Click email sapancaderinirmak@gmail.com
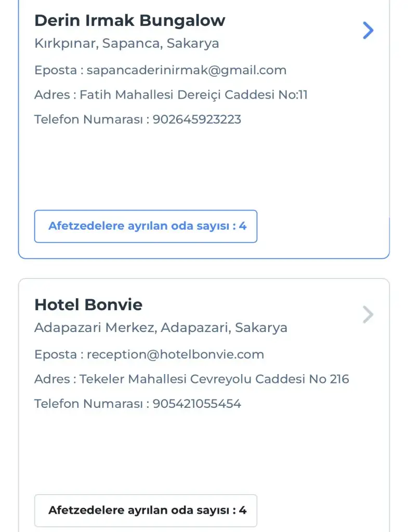The height and width of the screenshot is (532, 408). (x=187, y=70)
